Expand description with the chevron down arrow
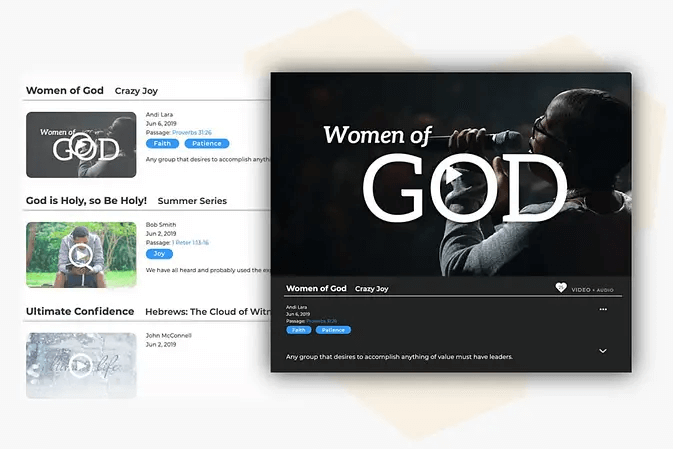This screenshot has height=449, width=673. 603,351
